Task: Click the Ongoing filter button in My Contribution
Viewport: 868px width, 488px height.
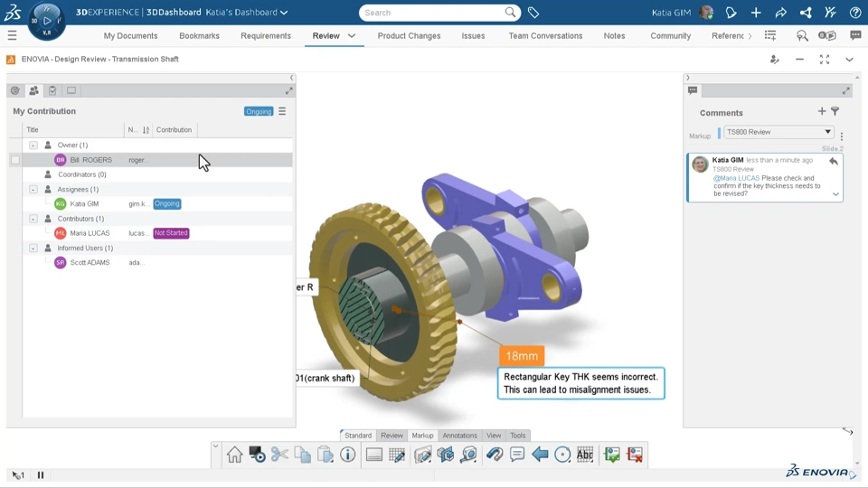Action: (x=259, y=111)
